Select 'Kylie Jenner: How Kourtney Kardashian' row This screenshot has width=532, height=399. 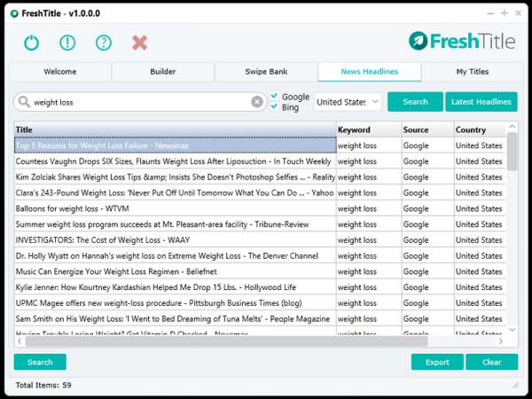tap(260, 287)
